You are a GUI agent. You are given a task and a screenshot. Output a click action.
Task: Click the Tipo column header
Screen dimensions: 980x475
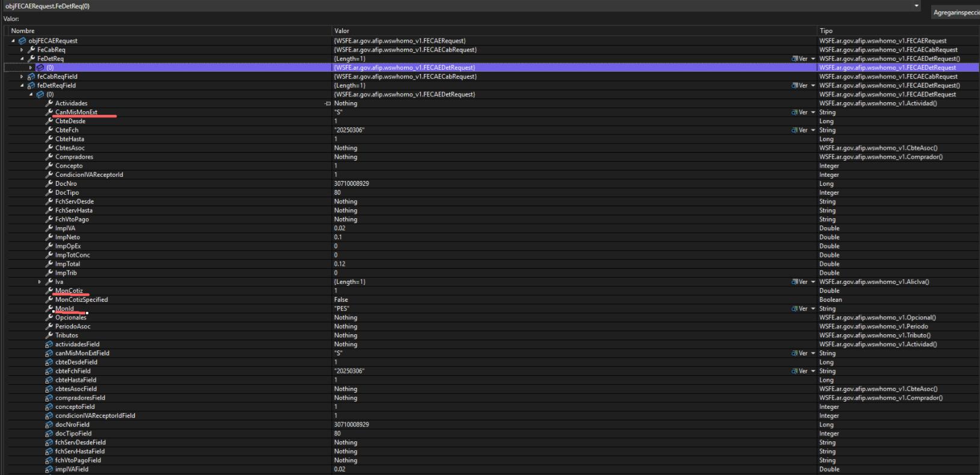click(826, 31)
